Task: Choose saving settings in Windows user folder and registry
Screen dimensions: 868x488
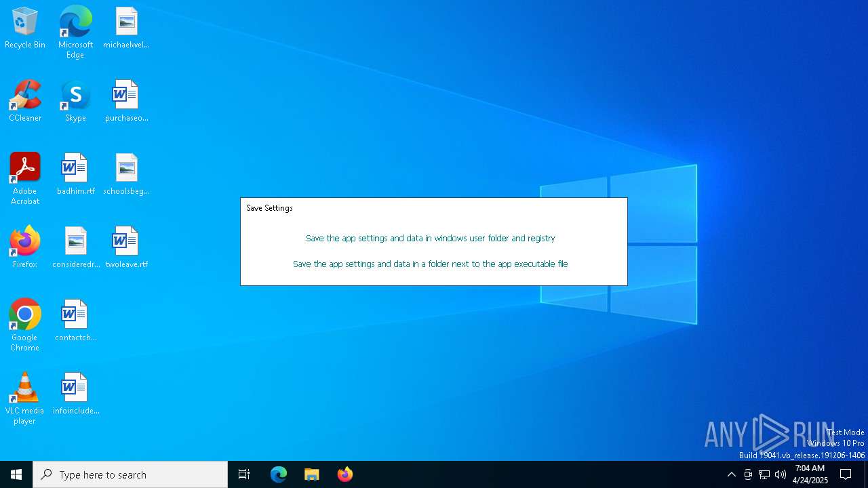Action: tap(431, 239)
